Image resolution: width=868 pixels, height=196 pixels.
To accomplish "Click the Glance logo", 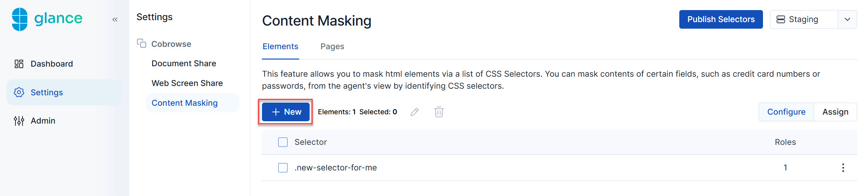I will coord(47,19).
